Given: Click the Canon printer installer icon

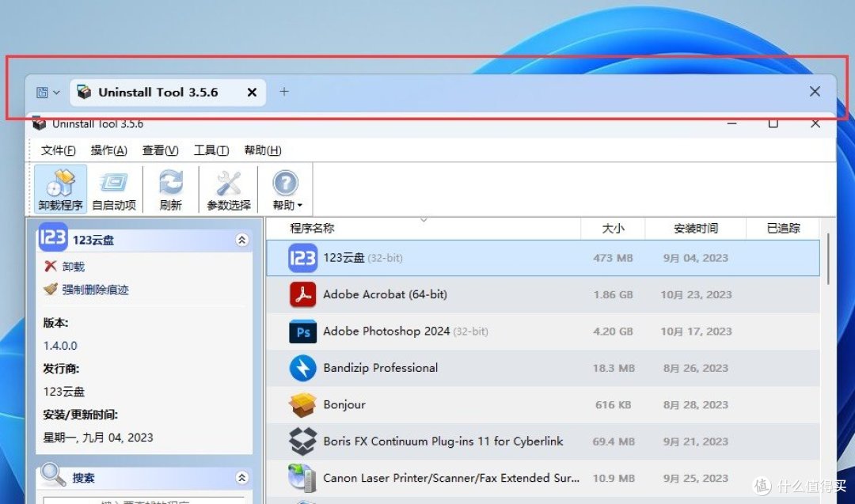Looking at the screenshot, I should pos(302,478).
